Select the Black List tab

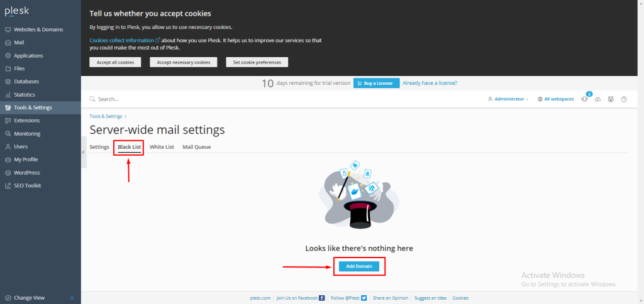(129, 147)
